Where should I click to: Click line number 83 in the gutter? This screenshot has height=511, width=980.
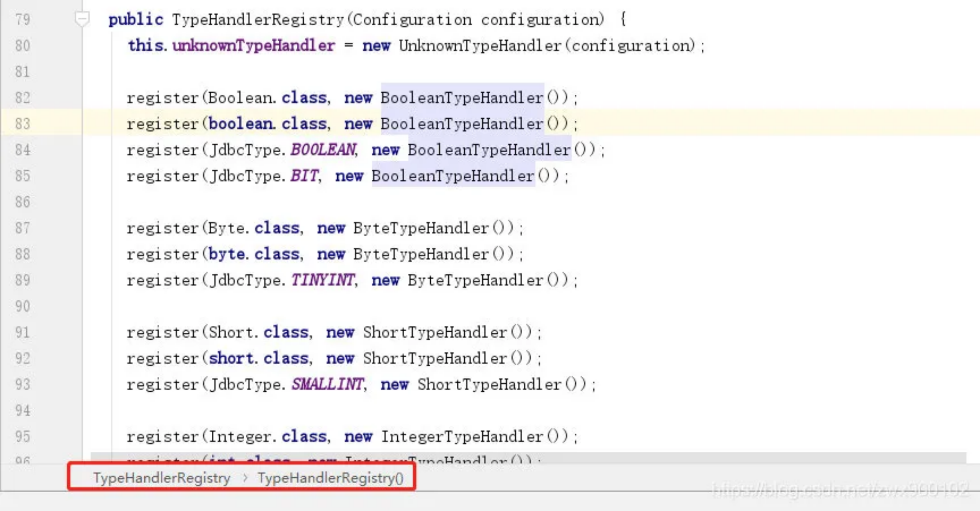click(x=23, y=124)
